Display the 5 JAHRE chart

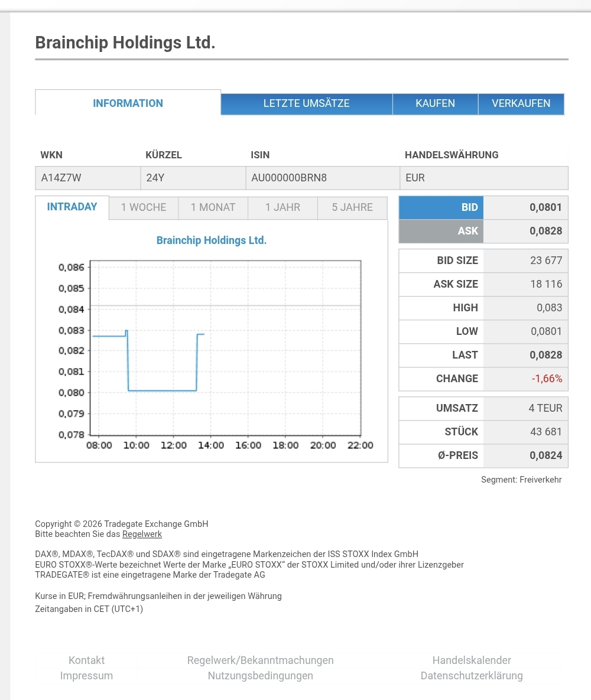pyautogui.click(x=352, y=207)
